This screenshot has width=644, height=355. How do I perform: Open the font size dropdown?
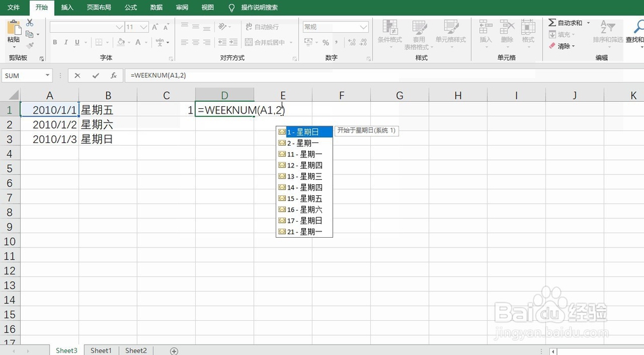pos(144,27)
